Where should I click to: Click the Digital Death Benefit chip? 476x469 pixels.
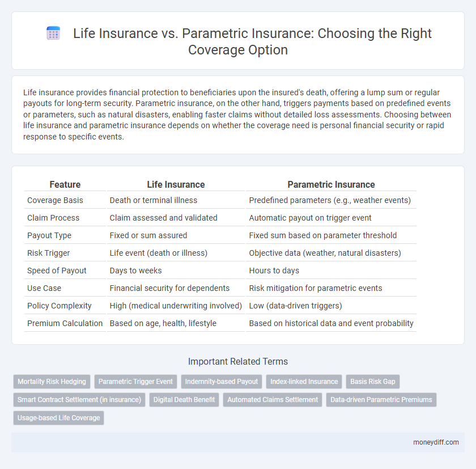coord(184,400)
